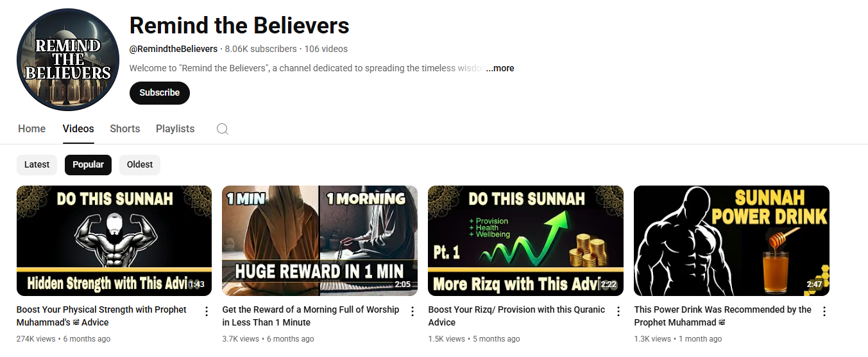This screenshot has width=868, height=357.
Task: Open the Playlists tab
Action: [x=175, y=128]
